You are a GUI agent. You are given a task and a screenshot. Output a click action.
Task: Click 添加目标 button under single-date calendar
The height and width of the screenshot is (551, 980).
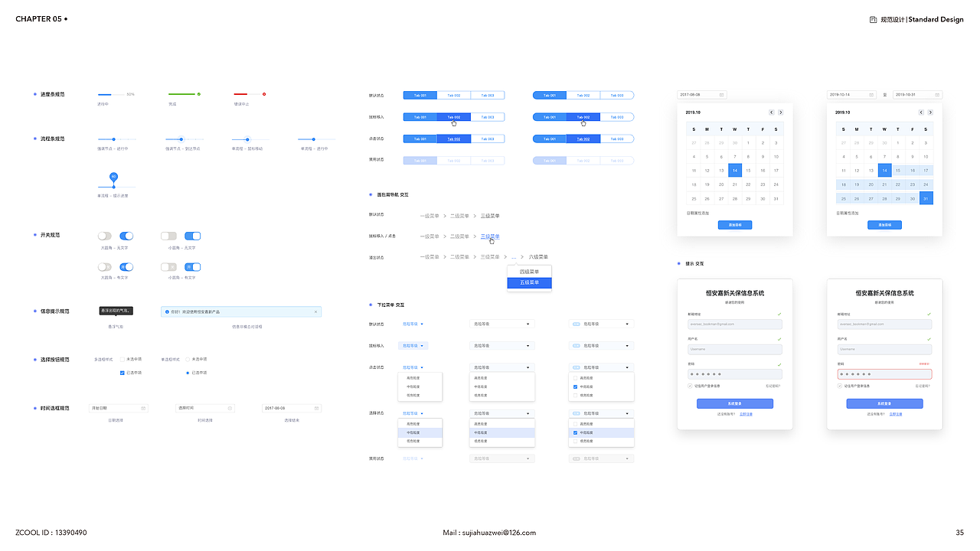pos(735,225)
